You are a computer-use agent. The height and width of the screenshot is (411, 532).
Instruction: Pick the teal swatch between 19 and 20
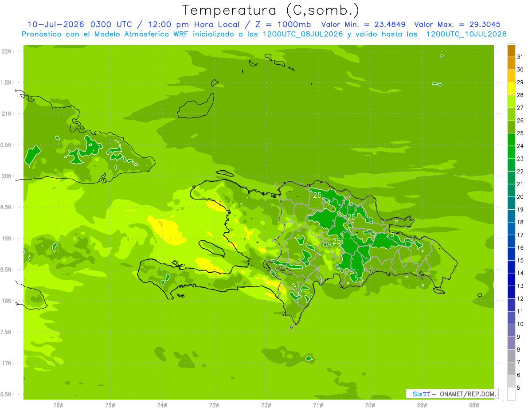[x=511, y=203]
